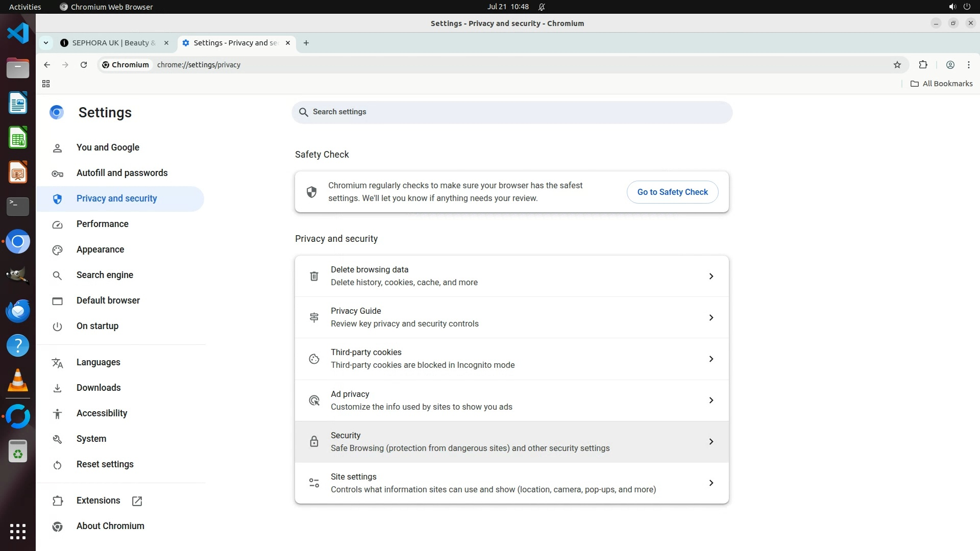The width and height of the screenshot is (980, 551).
Task: Open the All Bookmarks folder
Action: [x=942, y=84]
